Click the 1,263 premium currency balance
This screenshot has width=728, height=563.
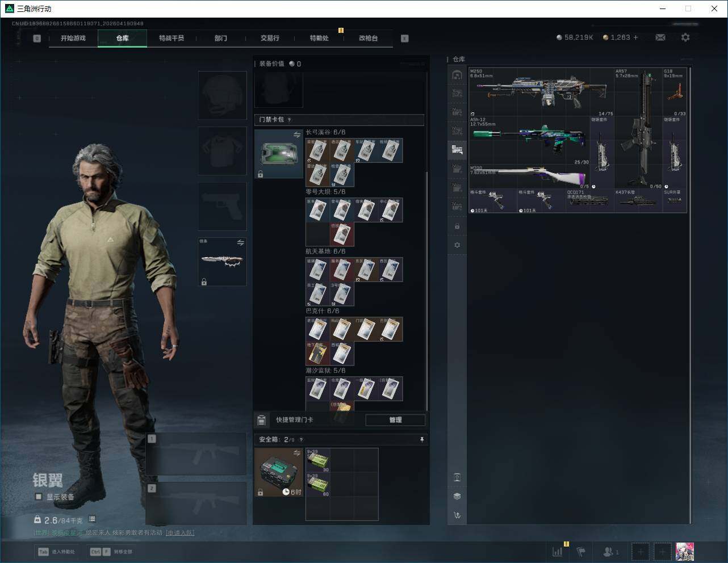(617, 37)
